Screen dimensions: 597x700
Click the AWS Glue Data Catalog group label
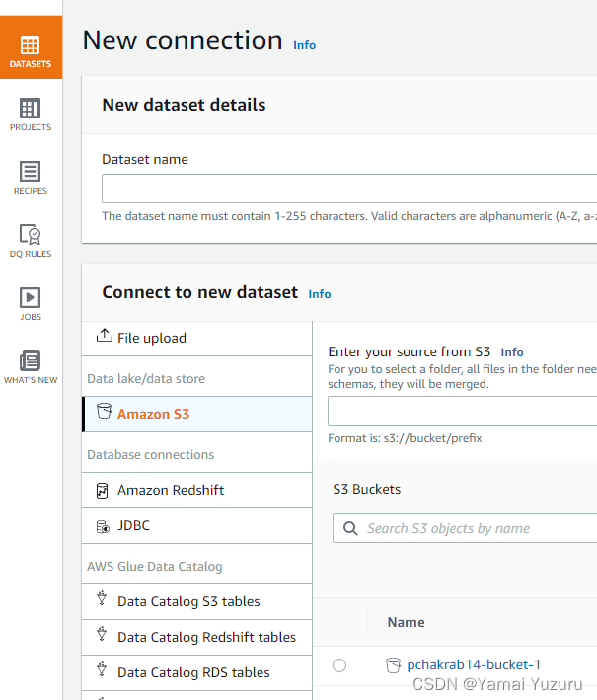tap(155, 567)
